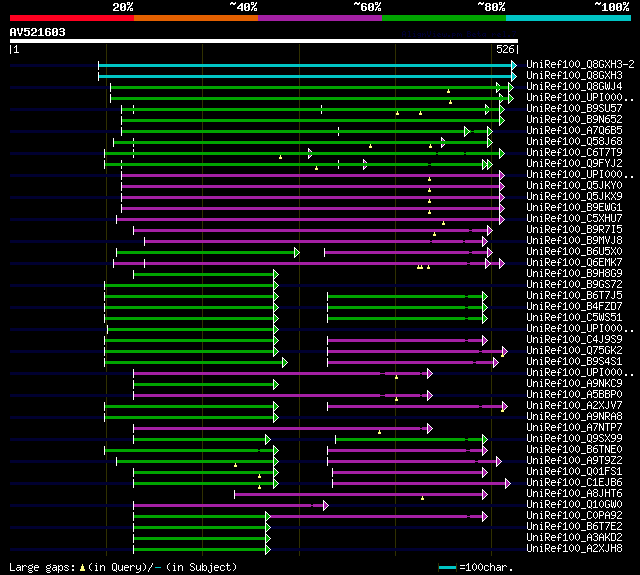
Task: Select the UniRef100_Q9FYJ2 label
Action: pyautogui.click(x=574, y=164)
